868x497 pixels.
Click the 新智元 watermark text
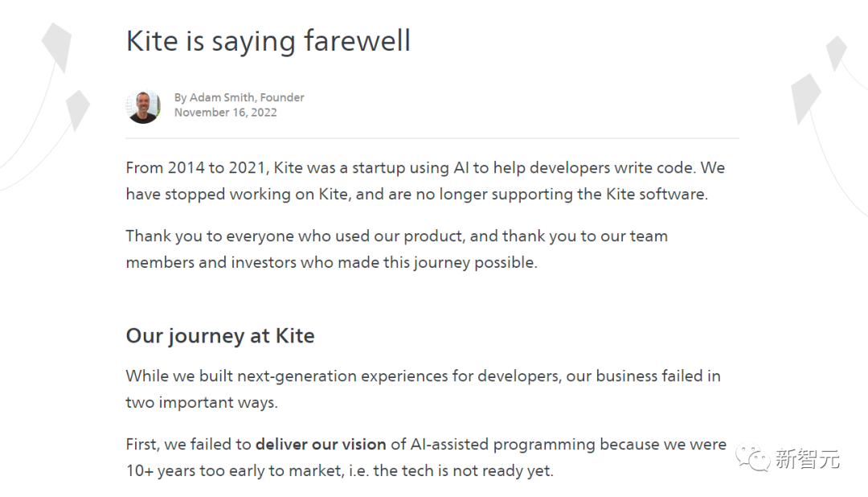pos(808,459)
